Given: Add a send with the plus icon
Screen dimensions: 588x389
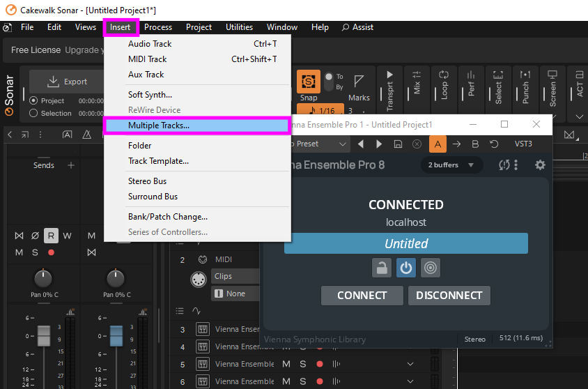Looking at the screenshot, I should click(x=71, y=165).
